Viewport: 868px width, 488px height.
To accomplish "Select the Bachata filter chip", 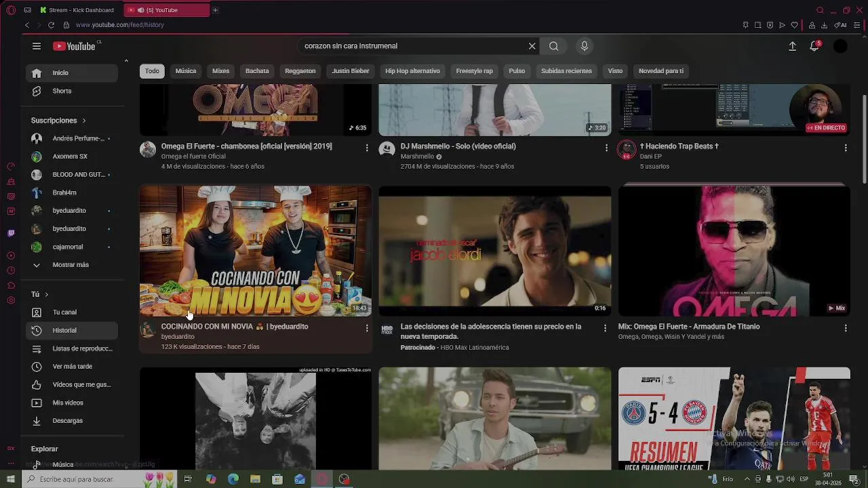I will point(257,71).
